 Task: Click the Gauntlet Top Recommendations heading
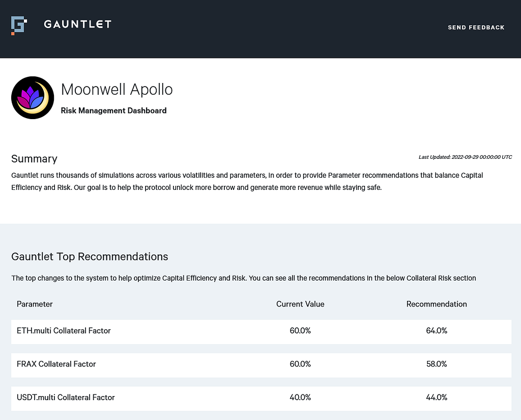[x=90, y=257]
